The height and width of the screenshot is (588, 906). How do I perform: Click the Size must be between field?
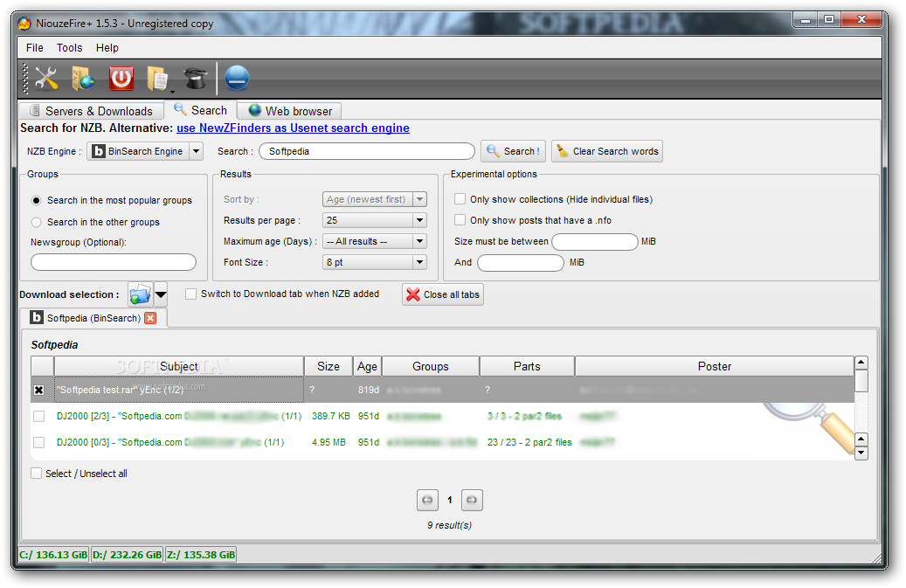[595, 241]
